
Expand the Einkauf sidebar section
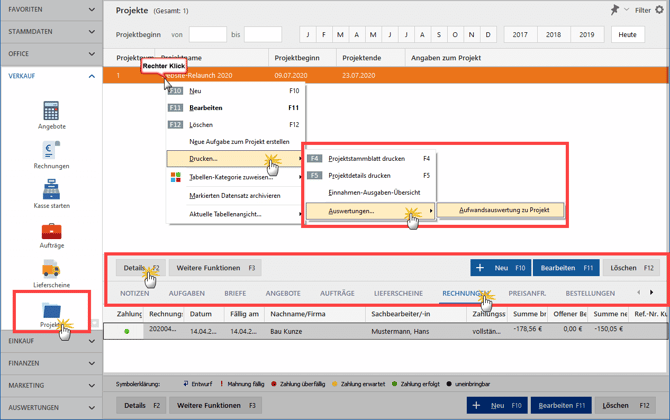[49, 341]
